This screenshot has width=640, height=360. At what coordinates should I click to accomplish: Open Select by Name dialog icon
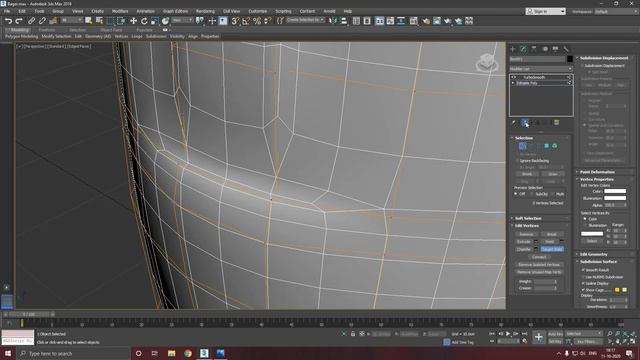point(99,21)
